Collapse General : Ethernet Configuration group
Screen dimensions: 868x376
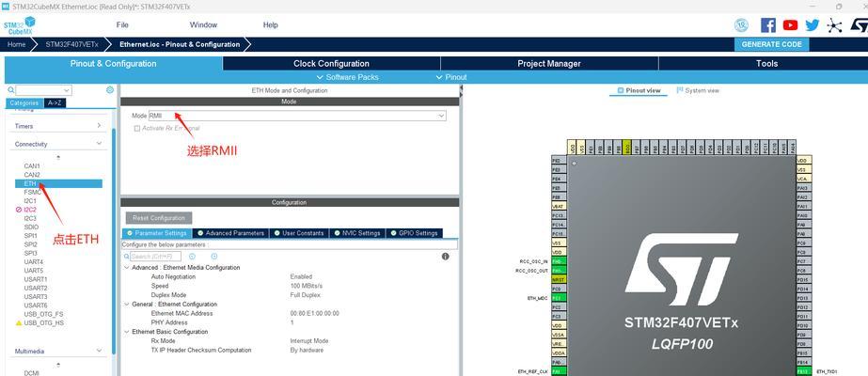pyautogui.click(x=126, y=305)
